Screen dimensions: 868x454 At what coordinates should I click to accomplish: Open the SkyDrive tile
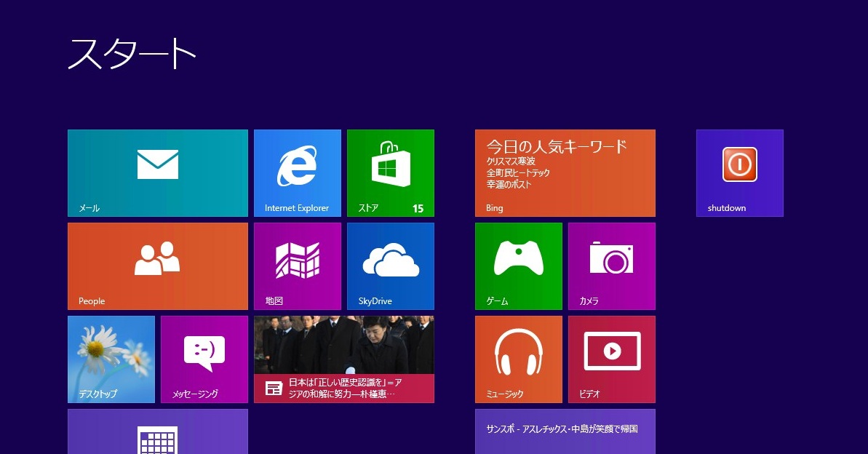390,266
